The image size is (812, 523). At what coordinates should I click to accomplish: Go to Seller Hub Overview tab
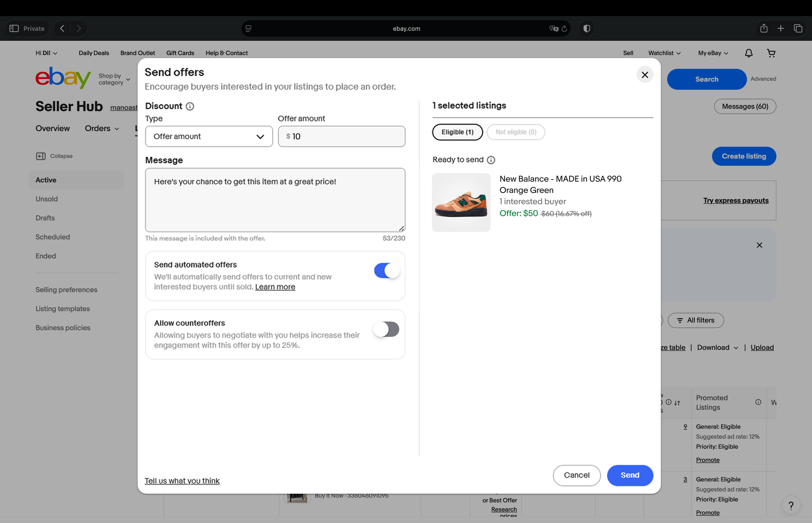click(x=53, y=128)
